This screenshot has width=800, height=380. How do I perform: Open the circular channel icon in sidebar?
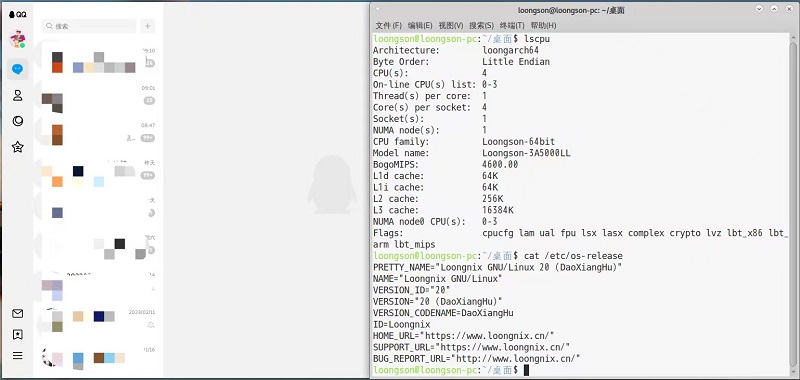(17, 121)
